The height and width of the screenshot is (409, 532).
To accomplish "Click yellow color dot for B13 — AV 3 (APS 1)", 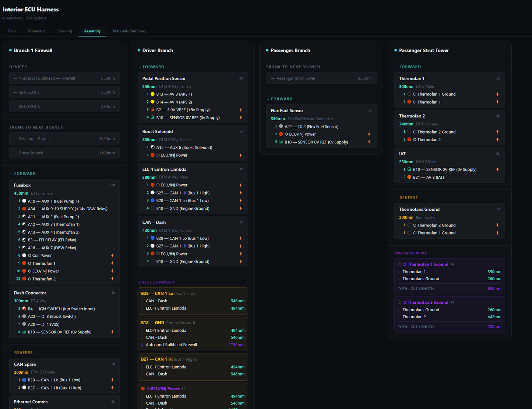I will (152, 94).
